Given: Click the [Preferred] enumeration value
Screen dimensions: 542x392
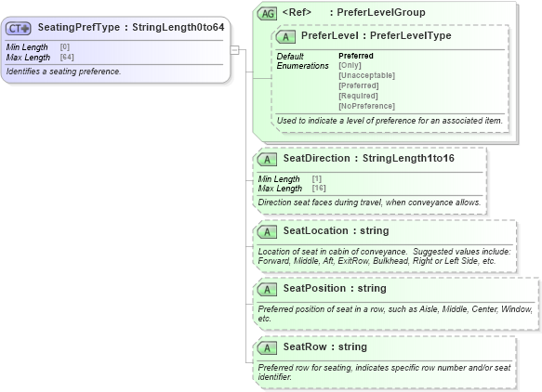Looking at the screenshot, I should (359, 85).
